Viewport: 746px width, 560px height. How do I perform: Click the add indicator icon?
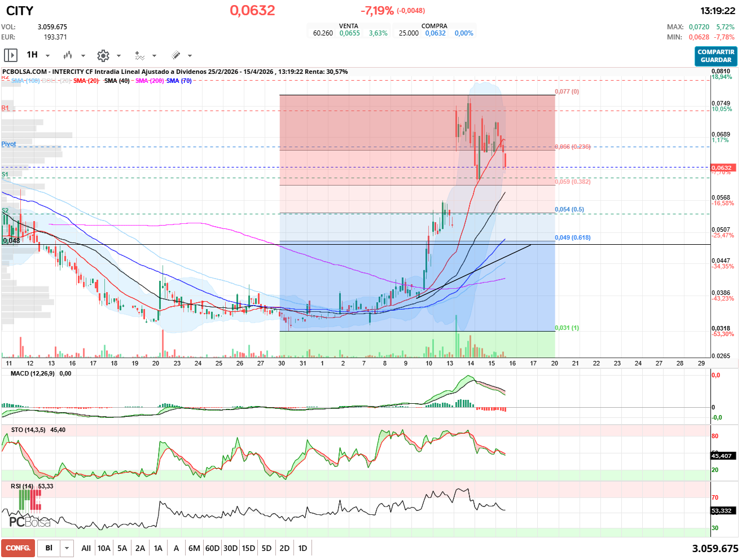point(139,55)
